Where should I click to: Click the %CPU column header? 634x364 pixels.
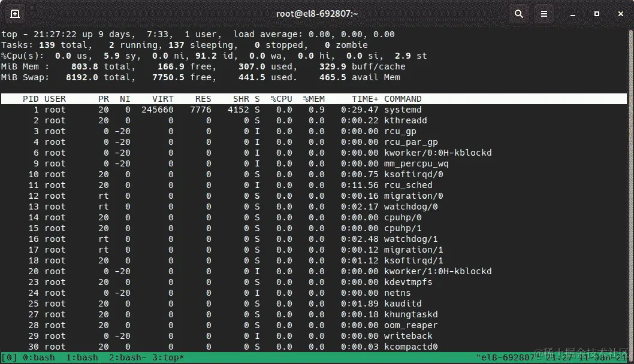click(282, 99)
